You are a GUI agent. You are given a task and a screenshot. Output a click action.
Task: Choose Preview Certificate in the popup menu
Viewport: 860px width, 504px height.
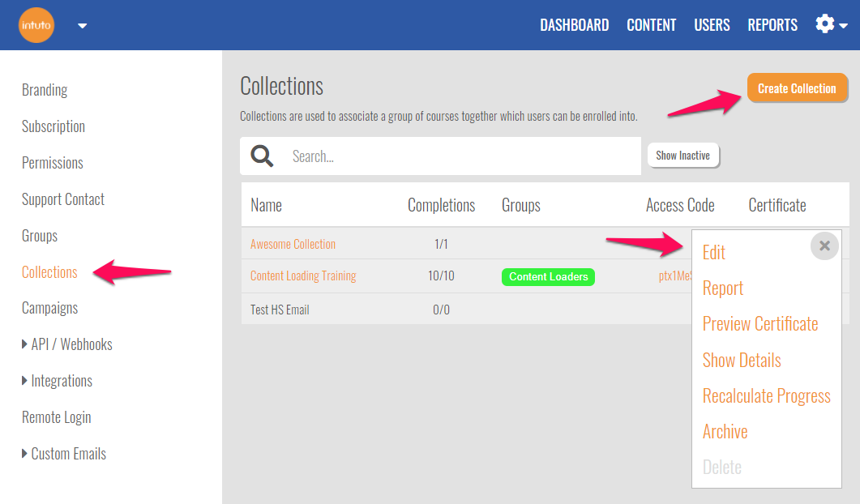click(759, 324)
